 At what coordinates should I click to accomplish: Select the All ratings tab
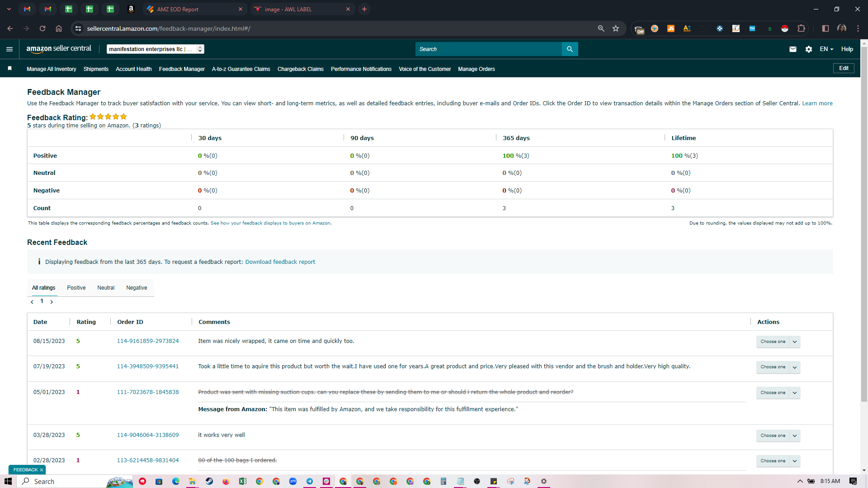43,288
